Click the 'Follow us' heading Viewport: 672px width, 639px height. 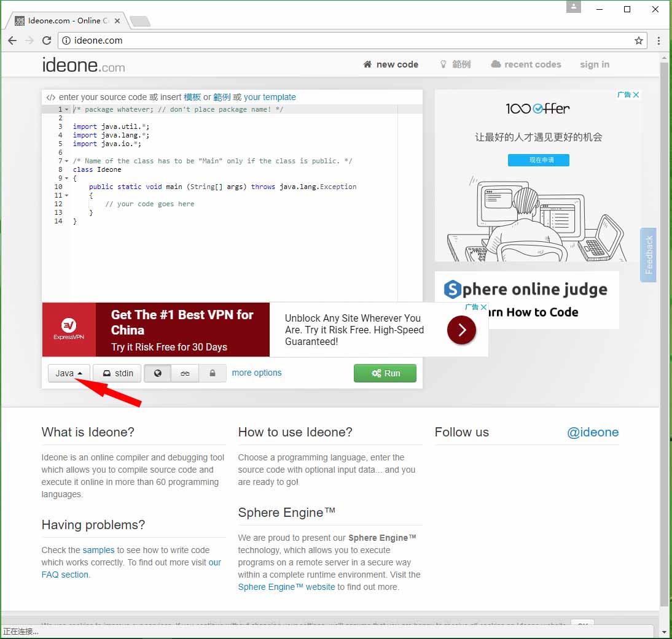click(461, 432)
